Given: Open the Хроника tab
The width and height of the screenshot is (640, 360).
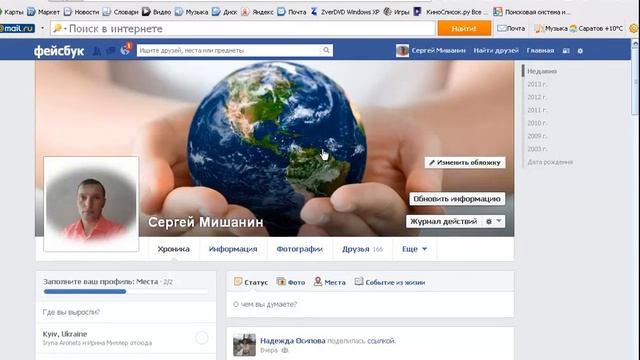Looking at the screenshot, I should coord(173,249).
